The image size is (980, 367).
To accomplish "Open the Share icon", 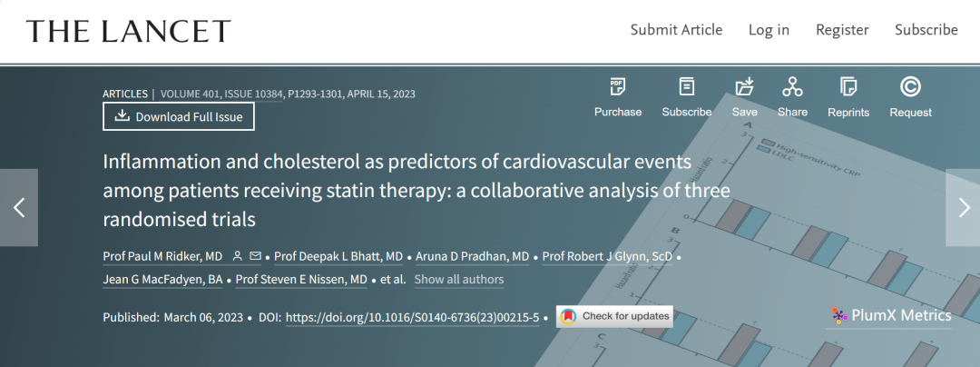I will pos(792,87).
